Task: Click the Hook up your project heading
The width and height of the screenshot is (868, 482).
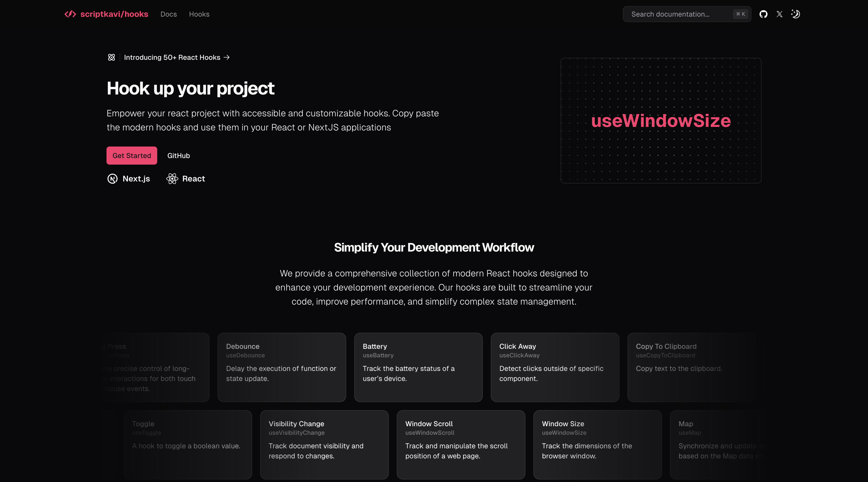Action: click(x=190, y=88)
